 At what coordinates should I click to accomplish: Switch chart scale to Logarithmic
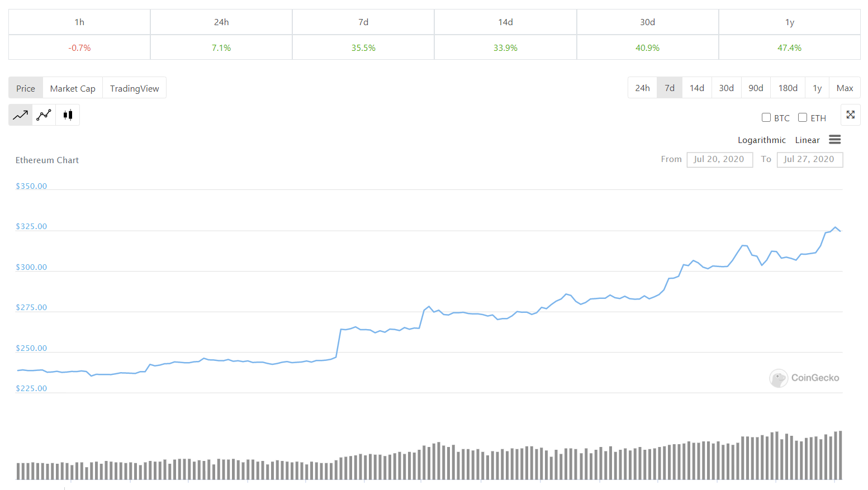pos(761,140)
